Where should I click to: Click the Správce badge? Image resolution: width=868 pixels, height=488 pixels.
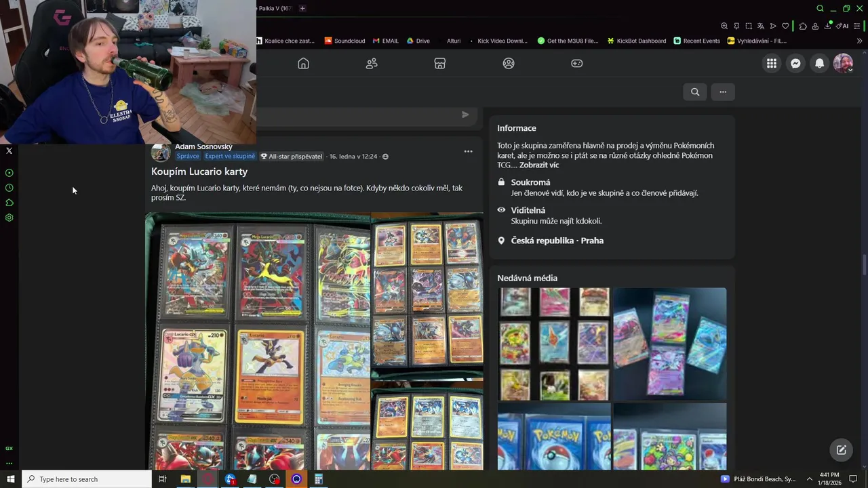pyautogui.click(x=188, y=156)
